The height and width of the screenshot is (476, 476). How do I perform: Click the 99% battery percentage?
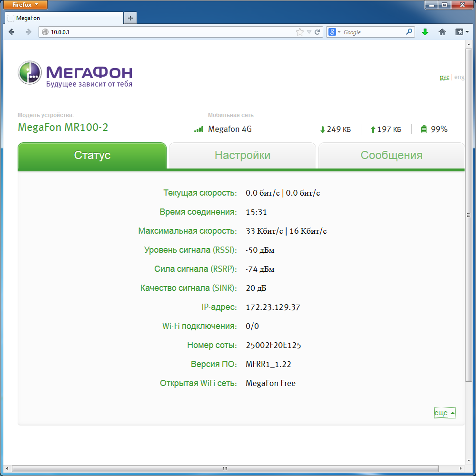(439, 129)
